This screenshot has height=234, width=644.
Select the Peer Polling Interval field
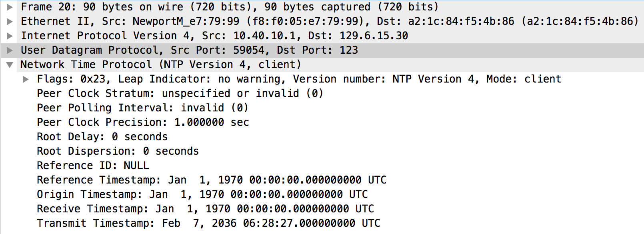[143, 108]
